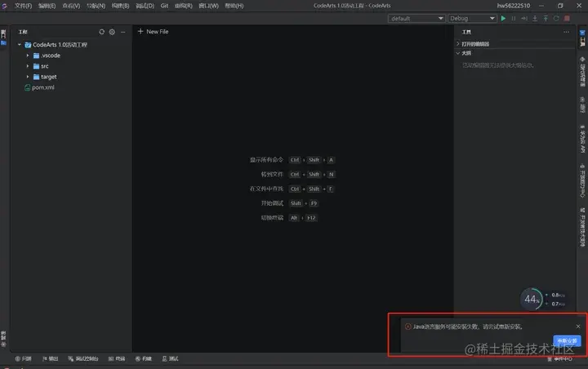Click the CodeArts project root folder icon
This screenshot has width=588, height=369.
[28, 45]
